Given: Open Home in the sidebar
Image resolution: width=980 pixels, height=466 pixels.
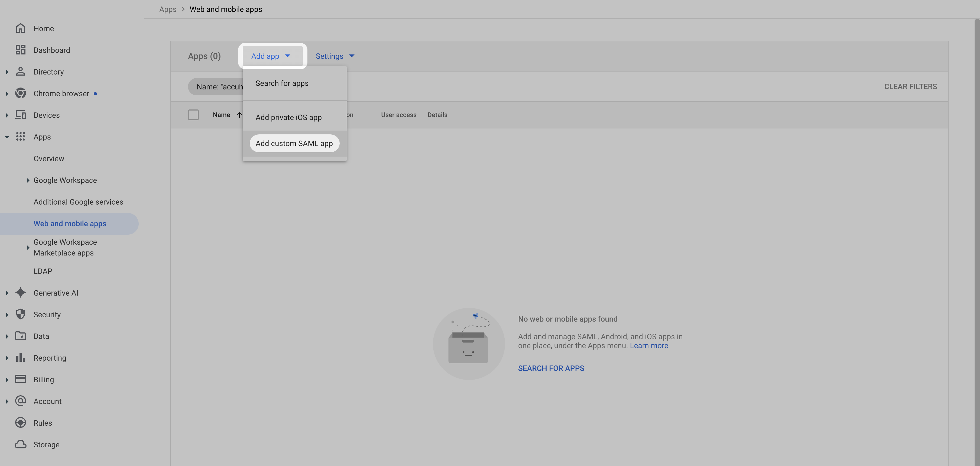Looking at the screenshot, I should coord(44,28).
